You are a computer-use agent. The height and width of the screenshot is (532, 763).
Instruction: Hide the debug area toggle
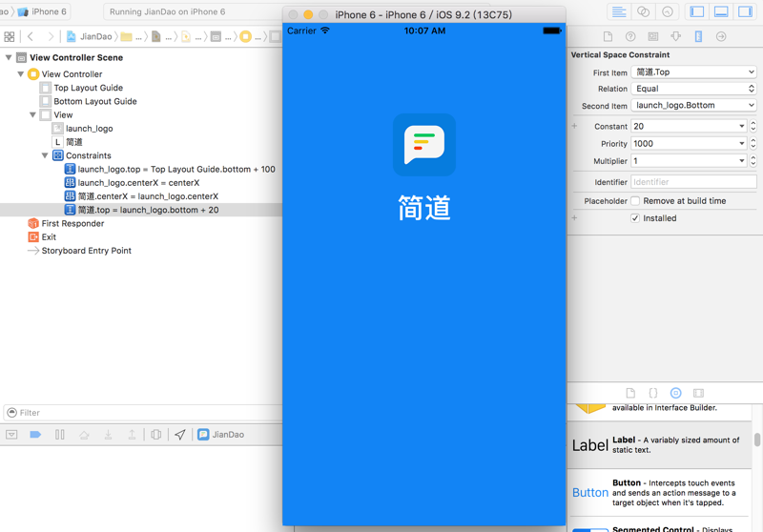point(11,434)
